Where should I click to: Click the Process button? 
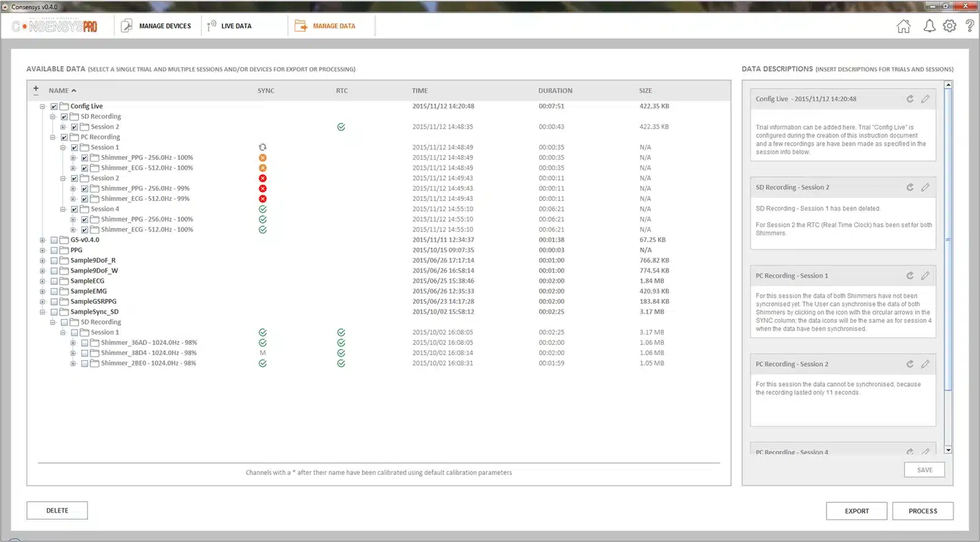pyautogui.click(x=923, y=511)
